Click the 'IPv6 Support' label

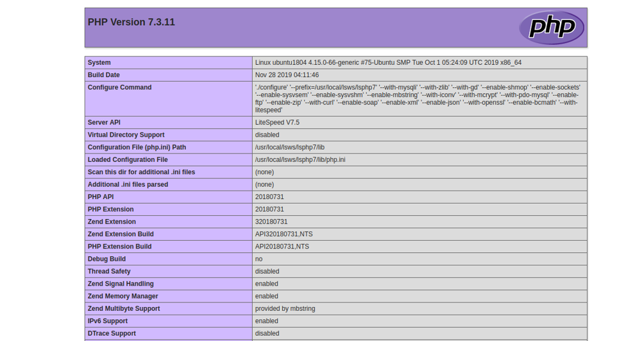click(108, 321)
